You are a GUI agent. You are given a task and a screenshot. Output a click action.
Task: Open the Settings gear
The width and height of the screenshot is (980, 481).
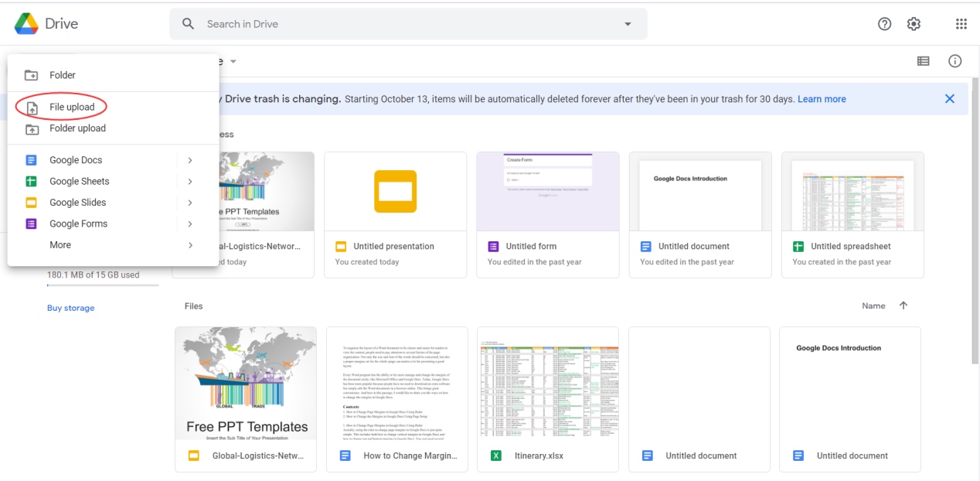(914, 24)
